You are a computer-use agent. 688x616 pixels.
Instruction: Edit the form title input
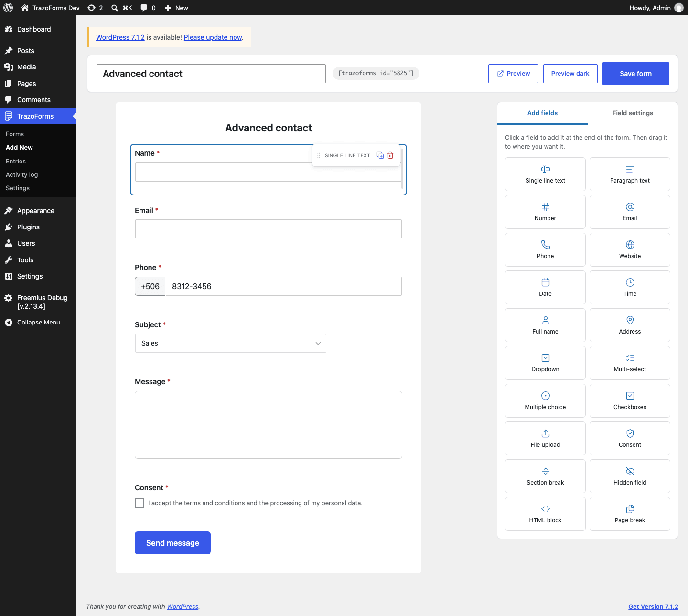[x=211, y=74]
